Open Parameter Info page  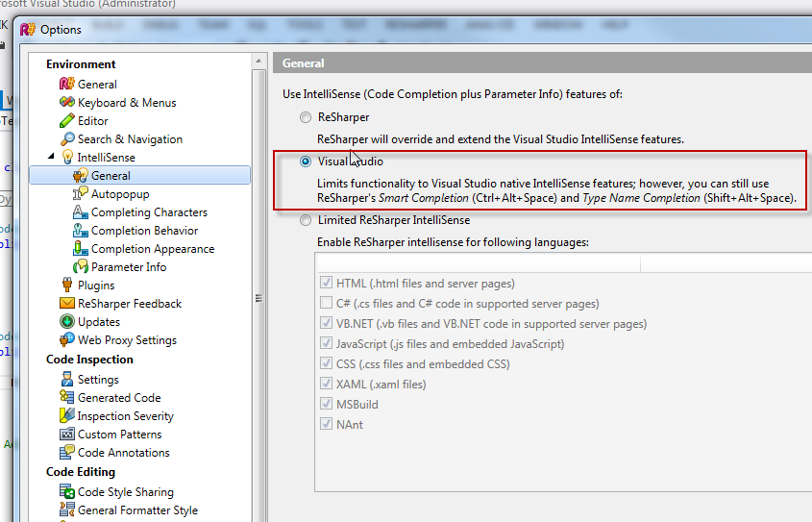coord(129,266)
